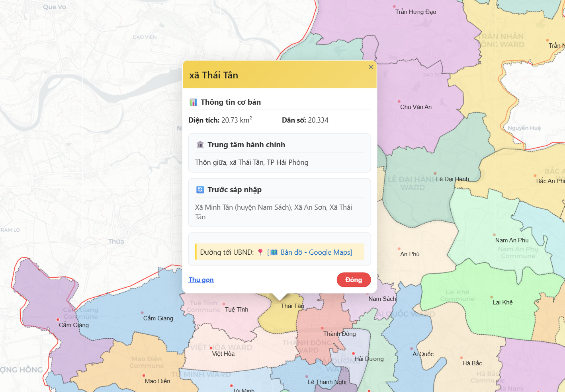The width and height of the screenshot is (565, 392).
Task: Close the xã Thái Tân popup with X
Action: [x=371, y=67]
